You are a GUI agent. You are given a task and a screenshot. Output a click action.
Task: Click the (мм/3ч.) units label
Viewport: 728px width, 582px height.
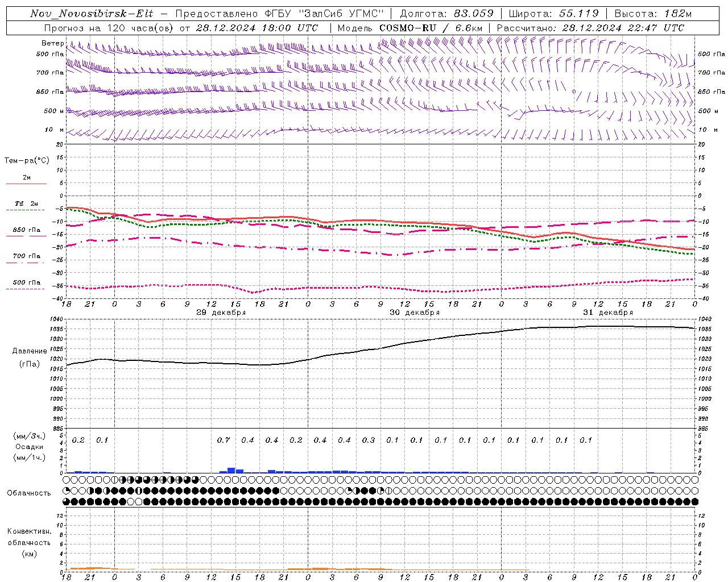point(30,436)
